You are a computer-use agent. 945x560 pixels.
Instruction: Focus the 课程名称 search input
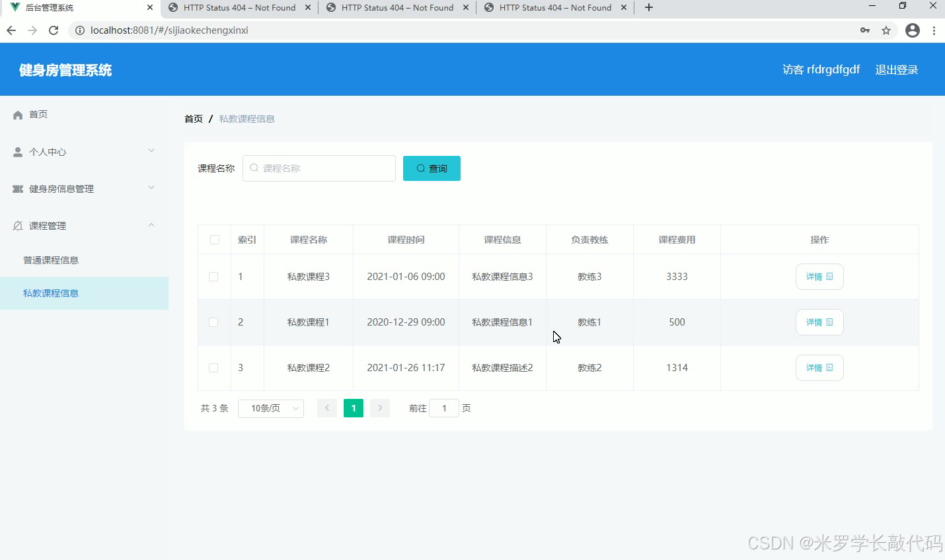click(319, 168)
